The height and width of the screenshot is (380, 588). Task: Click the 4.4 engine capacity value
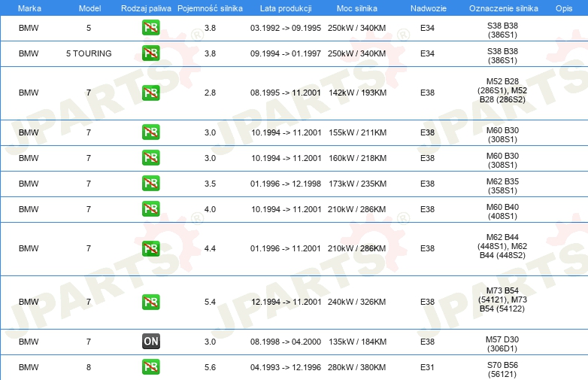point(210,249)
